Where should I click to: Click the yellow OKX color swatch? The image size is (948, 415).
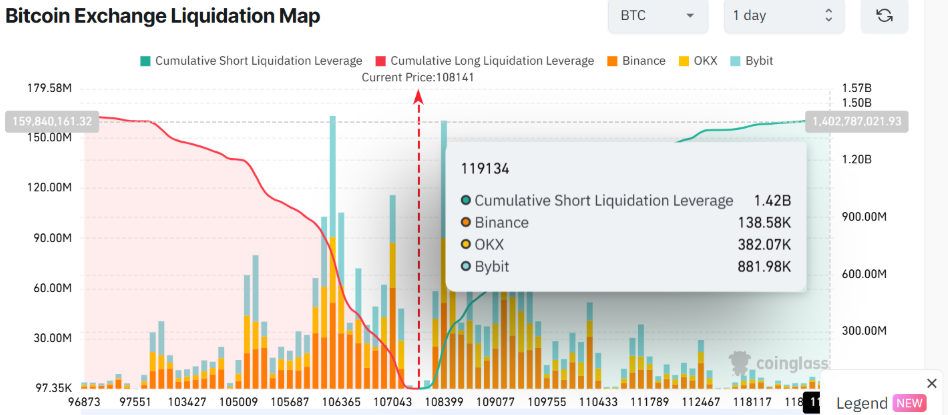[x=682, y=61]
